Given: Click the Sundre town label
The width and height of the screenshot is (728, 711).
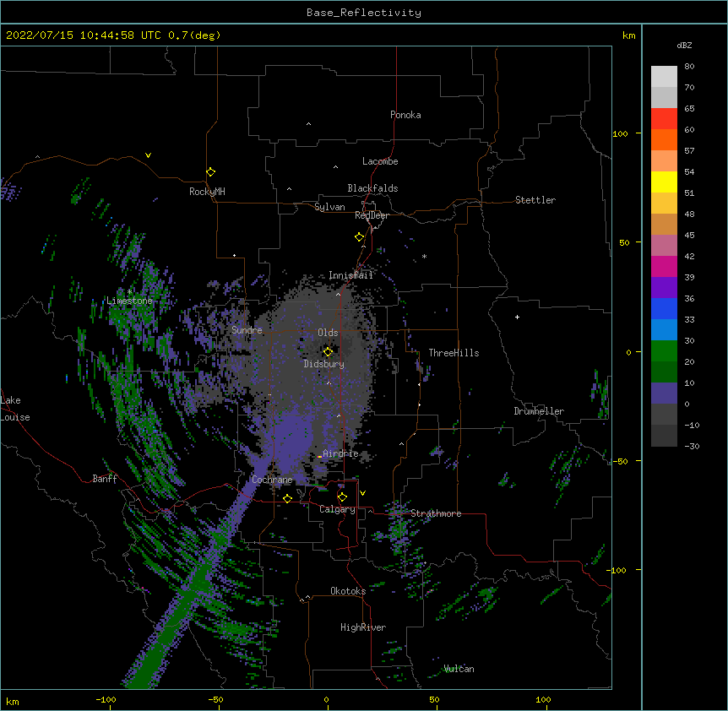Looking at the screenshot, I should [x=247, y=330].
